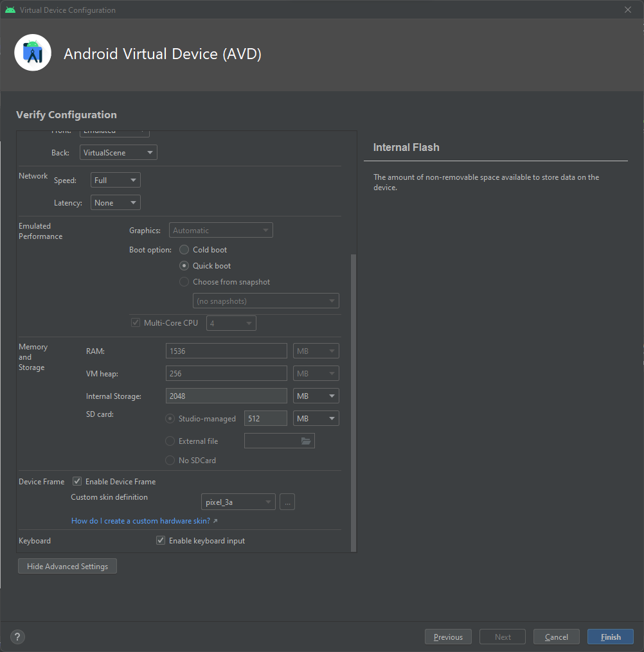The image size is (644, 652).
Task: Close the Virtual Device Configuration dialog
Action: point(628,10)
